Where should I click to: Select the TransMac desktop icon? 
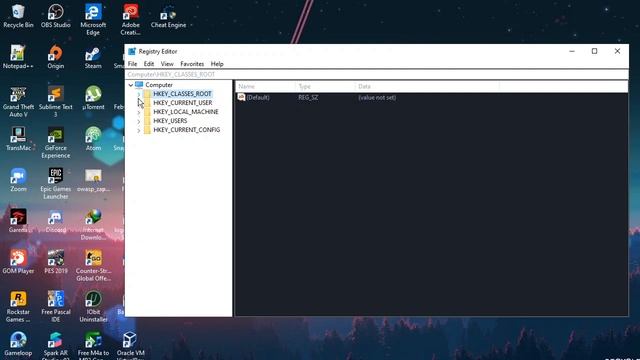[18, 139]
